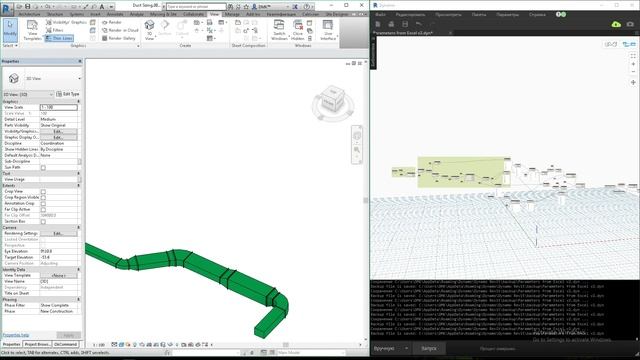Click Render in Cloud

(120, 30)
